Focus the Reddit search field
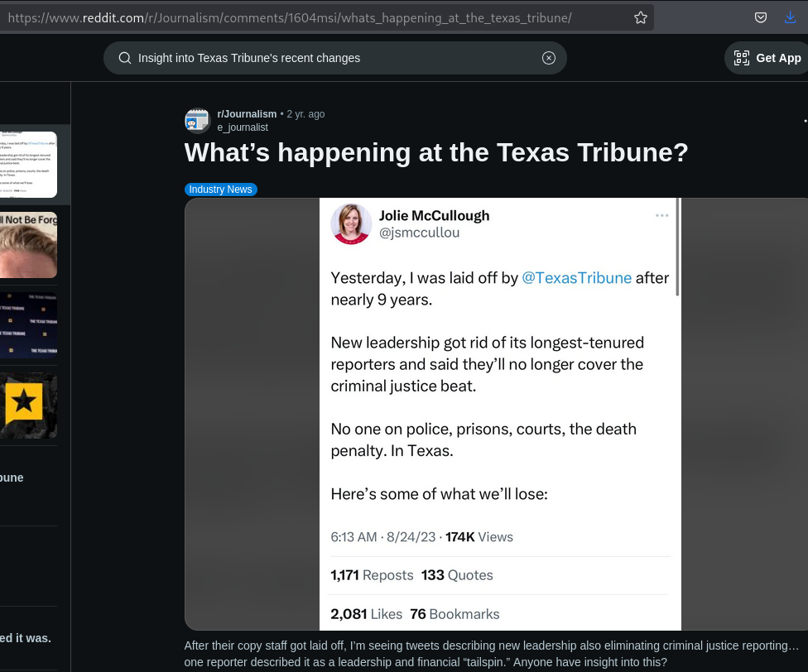808x672 pixels. pyautogui.click(x=335, y=58)
